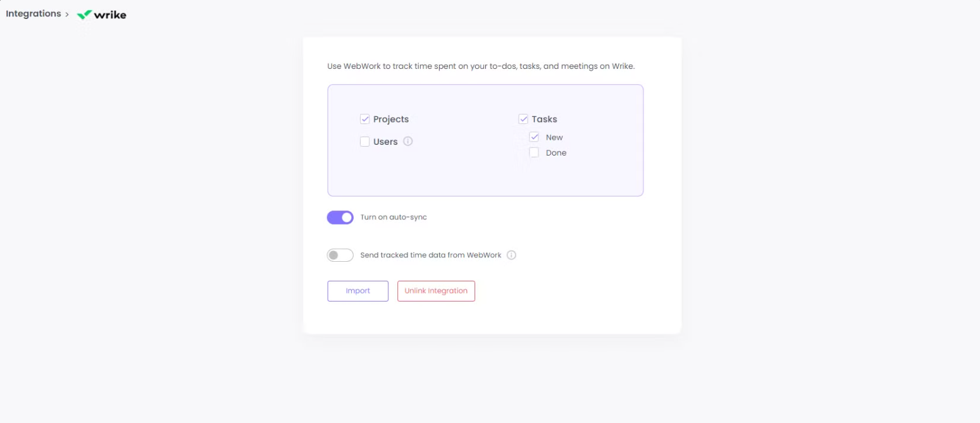Enable the Users checkbox
This screenshot has height=423, width=980.
click(365, 142)
